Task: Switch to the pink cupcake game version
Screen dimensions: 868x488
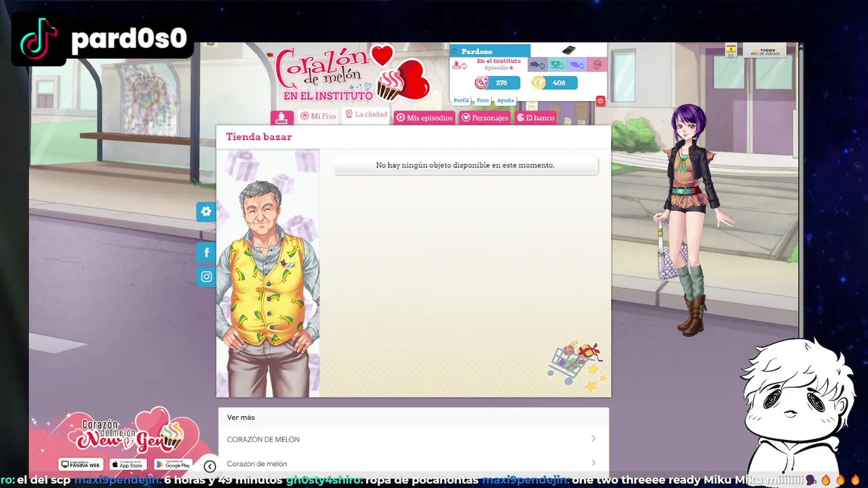Action: 597,65
